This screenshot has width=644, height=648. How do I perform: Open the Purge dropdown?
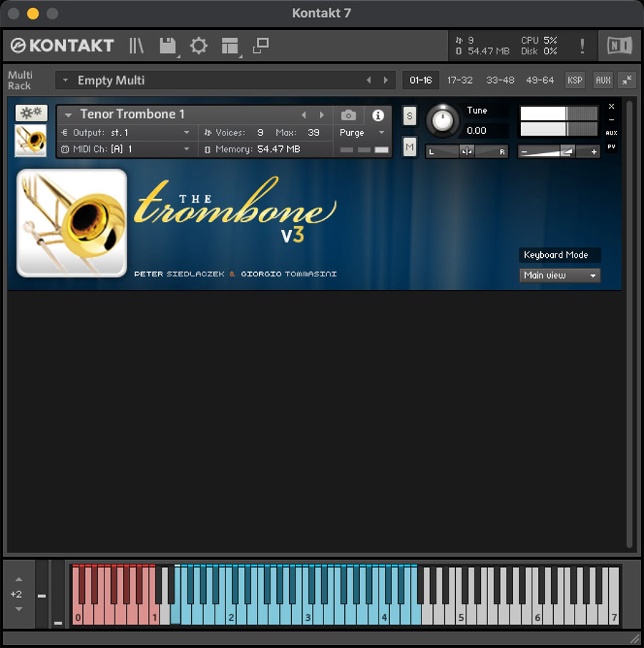(x=361, y=133)
